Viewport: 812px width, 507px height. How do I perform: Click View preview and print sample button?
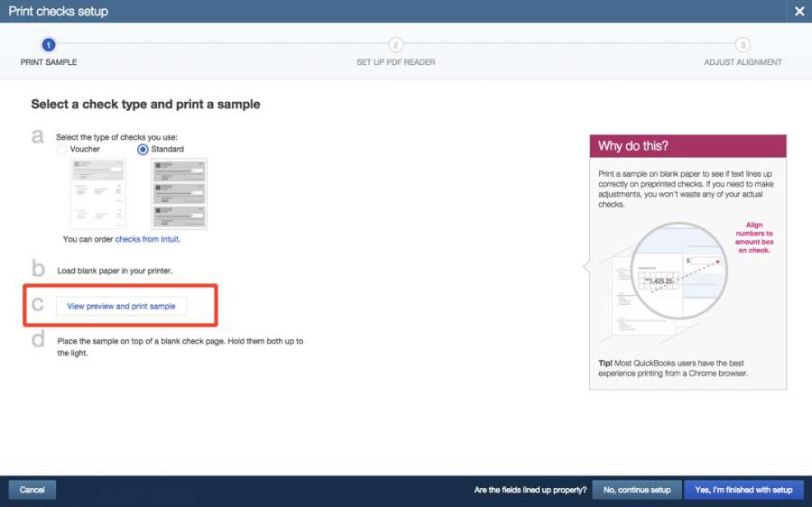click(121, 307)
